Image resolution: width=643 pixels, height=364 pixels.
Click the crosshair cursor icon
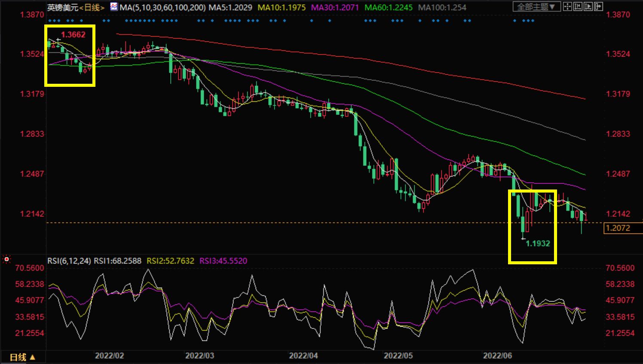(x=567, y=6)
